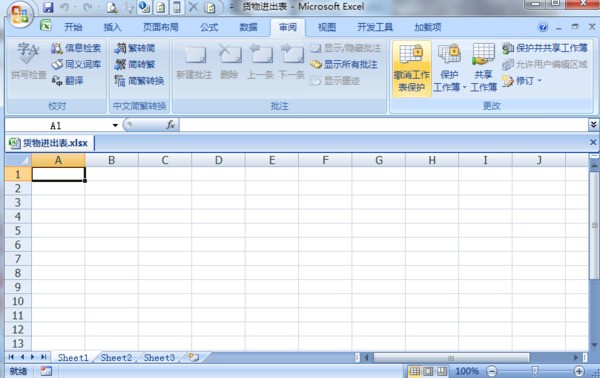Open the Formulas (公式) ribbon tab
This screenshot has height=378, width=600.
[x=209, y=27]
